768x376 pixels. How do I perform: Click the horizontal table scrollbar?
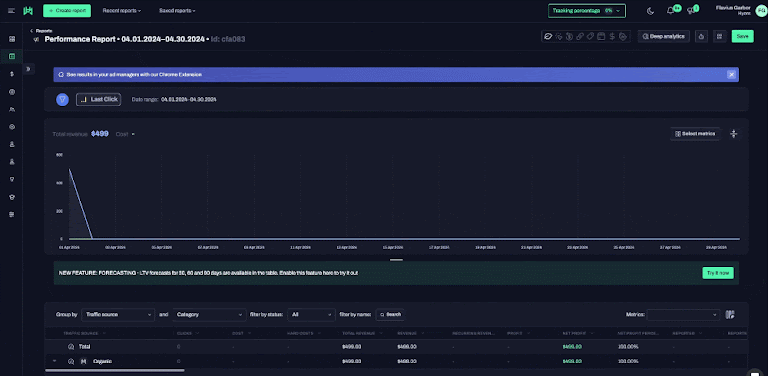(x=114, y=371)
